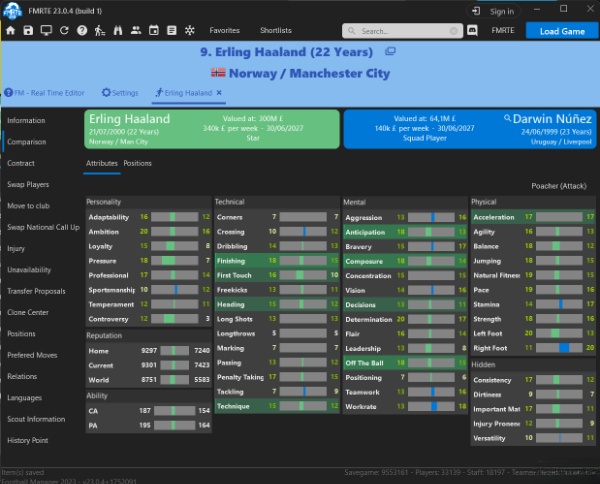Click the green Erling Haaland player card
Image resolution: width=600 pixels, height=484 pixels.
click(x=212, y=129)
